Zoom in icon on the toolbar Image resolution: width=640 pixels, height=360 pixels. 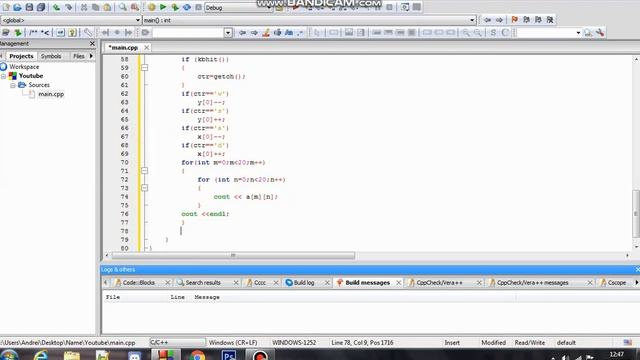point(465,32)
